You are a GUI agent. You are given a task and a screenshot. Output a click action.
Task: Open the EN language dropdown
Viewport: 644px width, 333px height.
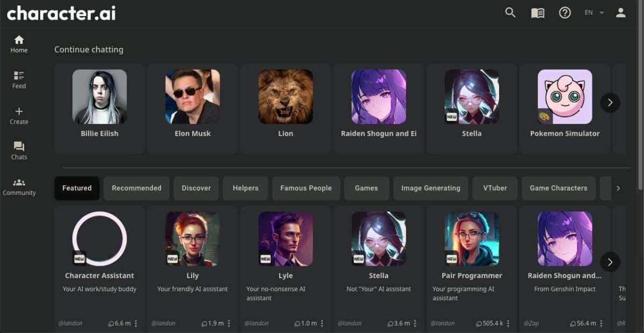click(594, 13)
